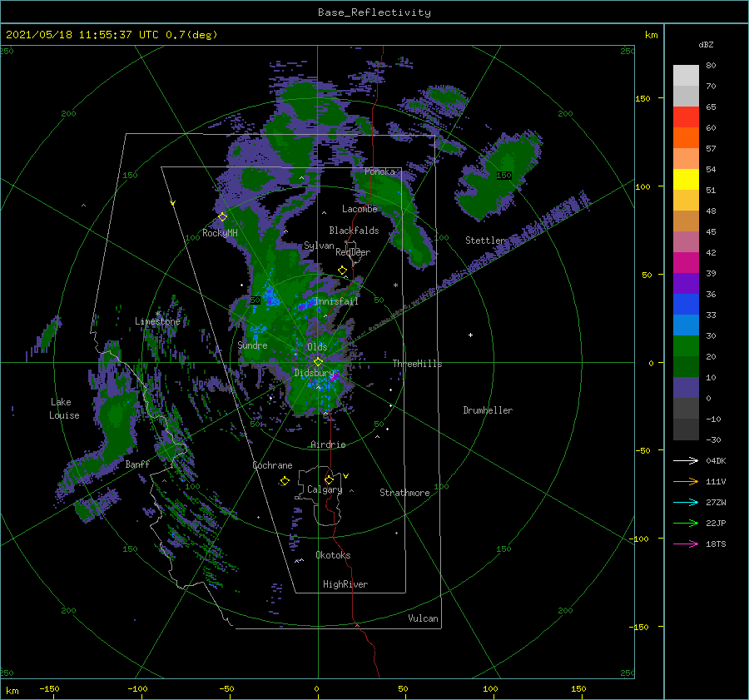Click the white asterisk marker east of Innisfail

point(395,285)
